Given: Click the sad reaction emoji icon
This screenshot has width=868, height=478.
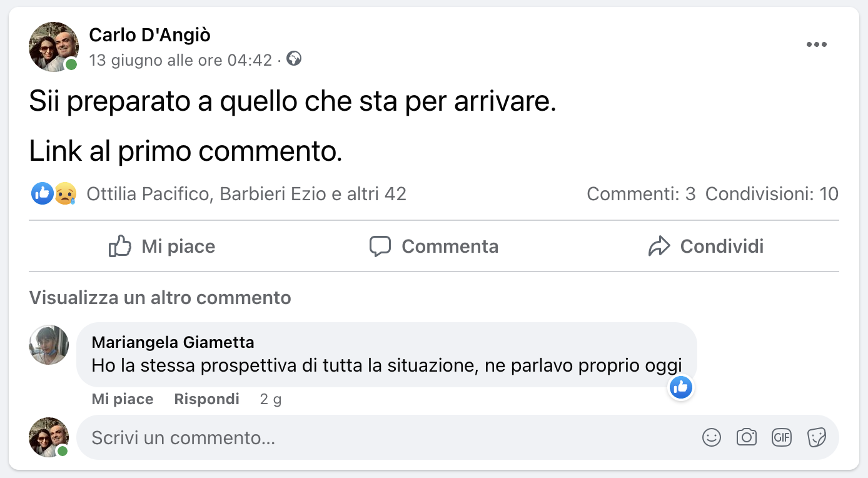Looking at the screenshot, I should [x=65, y=194].
